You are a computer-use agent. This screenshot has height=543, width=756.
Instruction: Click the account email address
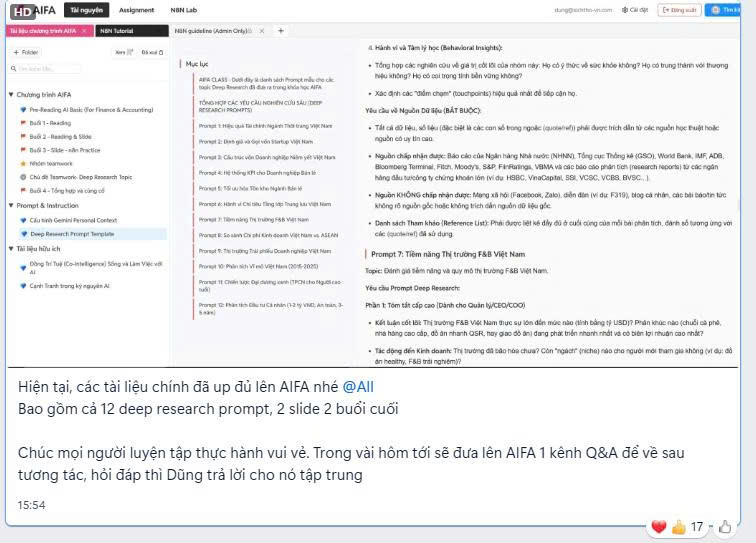(583, 10)
